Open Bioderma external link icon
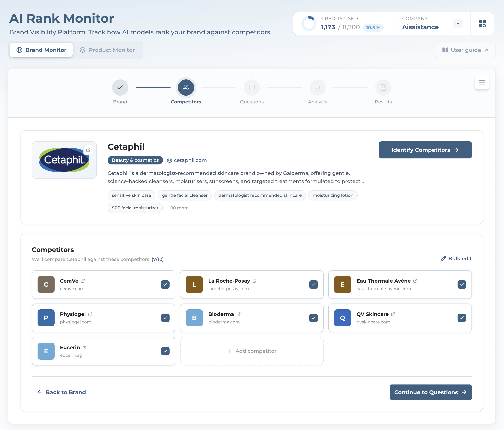This screenshot has height=430, width=504. pyautogui.click(x=239, y=314)
